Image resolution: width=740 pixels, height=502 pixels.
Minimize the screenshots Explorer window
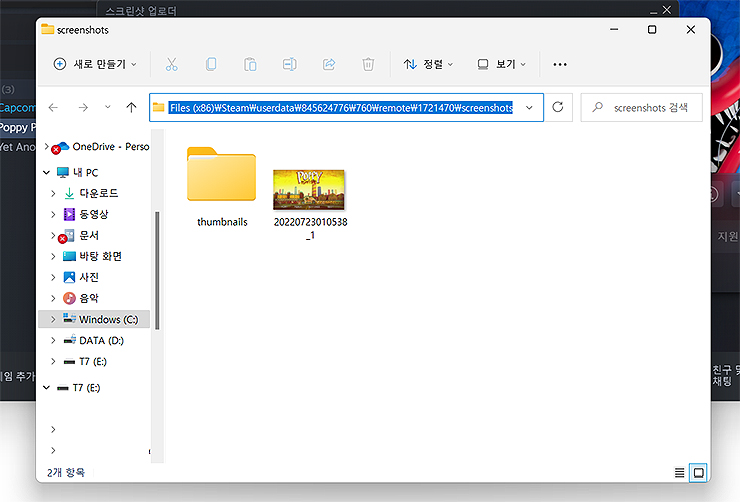tap(614, 29)
